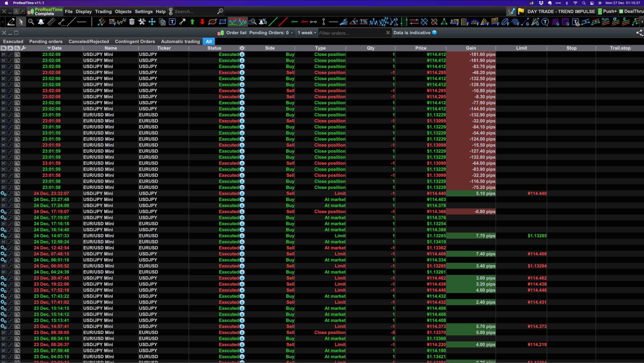The width and height of the screenshot is (644, 363).
Task: Click the Order list button
Action: 236,33
